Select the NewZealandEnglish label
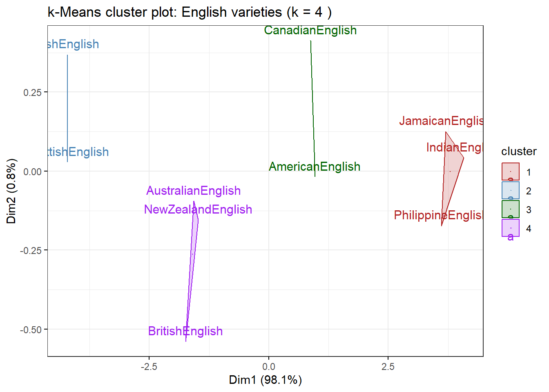 pyautogui.click(x=198, y=209)
